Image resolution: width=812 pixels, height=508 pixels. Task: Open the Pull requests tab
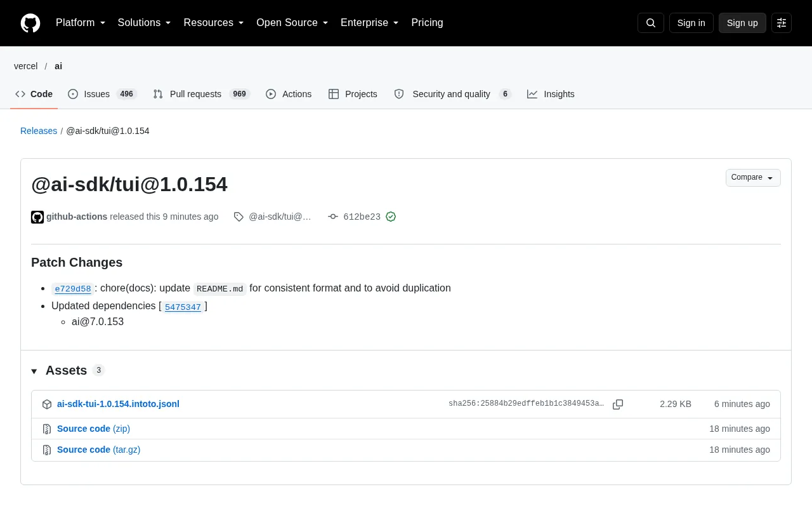pos(202,94)
